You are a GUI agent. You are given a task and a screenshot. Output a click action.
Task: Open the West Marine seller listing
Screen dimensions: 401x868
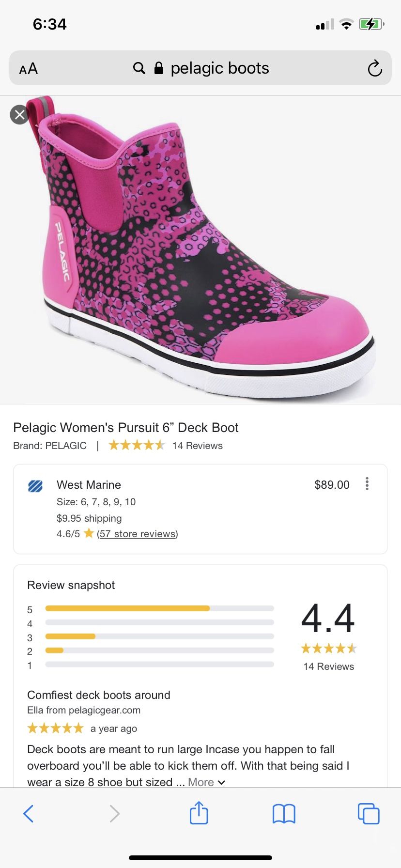tap(89, 485)
